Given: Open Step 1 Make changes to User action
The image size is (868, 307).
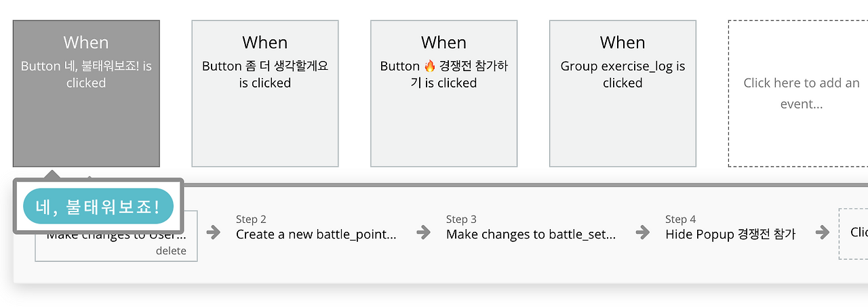Looking at the screenshot, I should tap(116, 236).
